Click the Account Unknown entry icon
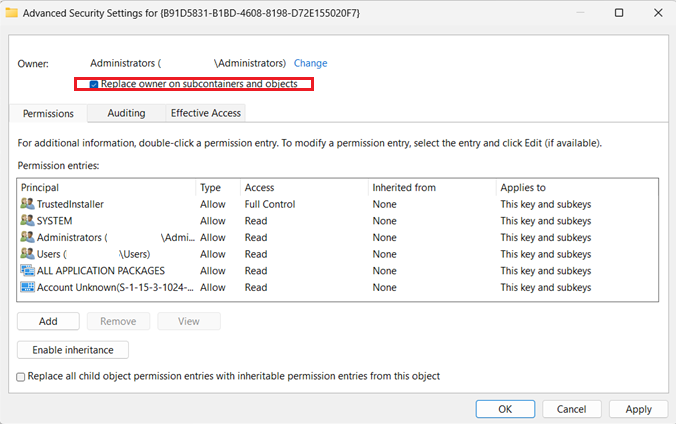The image size is (676, 424). tap(27, 287)
